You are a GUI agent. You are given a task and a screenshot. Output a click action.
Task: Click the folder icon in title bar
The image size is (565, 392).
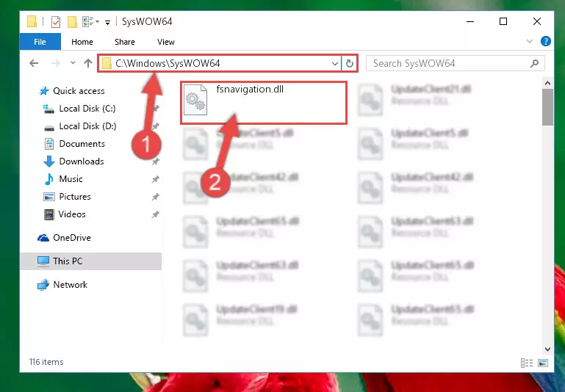coord(32,21)
